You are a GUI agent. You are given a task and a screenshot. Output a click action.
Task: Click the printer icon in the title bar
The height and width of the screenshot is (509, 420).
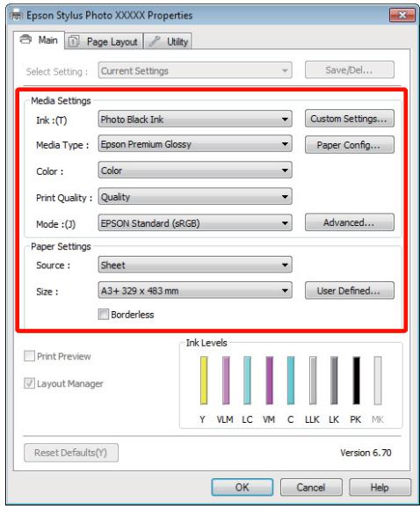[16, 15]
